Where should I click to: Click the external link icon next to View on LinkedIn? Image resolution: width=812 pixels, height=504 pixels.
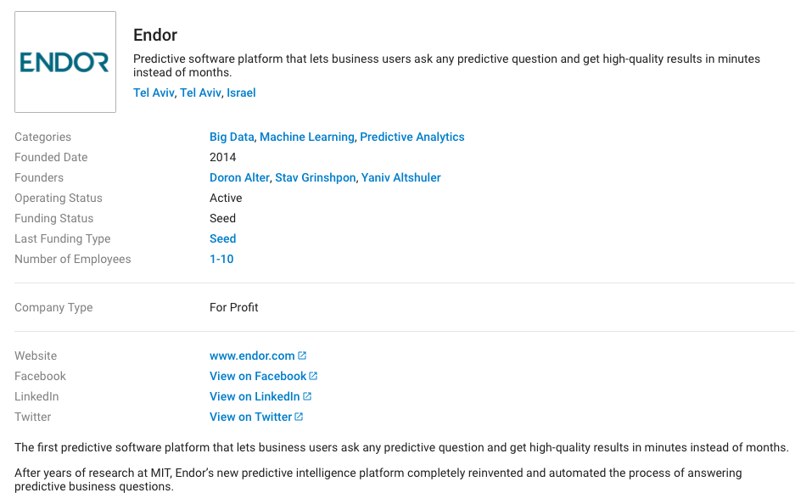pos(307,396)
